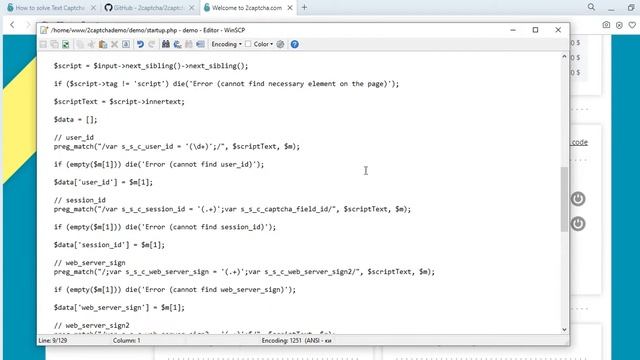
Task: Open the Color dropdown menu
Action: [x=263, y=44]
